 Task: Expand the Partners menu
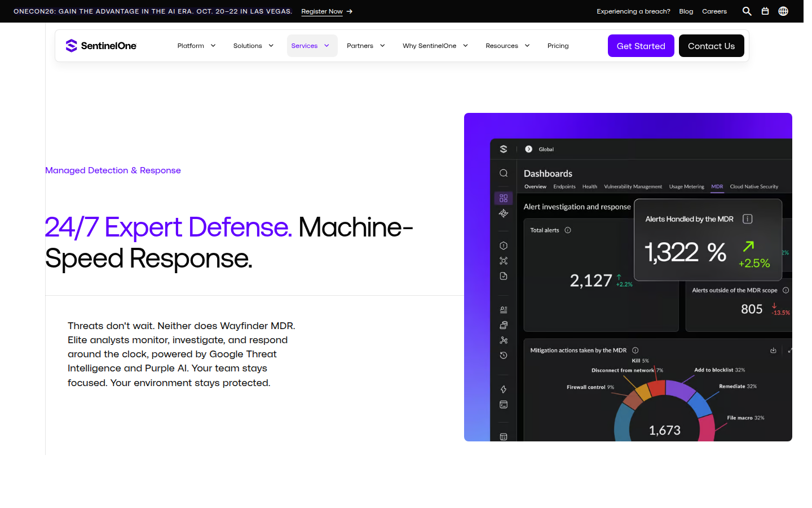[x=365, y=46]
